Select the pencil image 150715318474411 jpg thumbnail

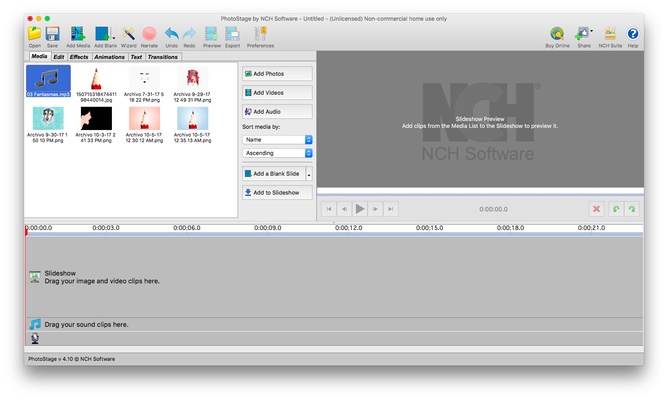96,84
